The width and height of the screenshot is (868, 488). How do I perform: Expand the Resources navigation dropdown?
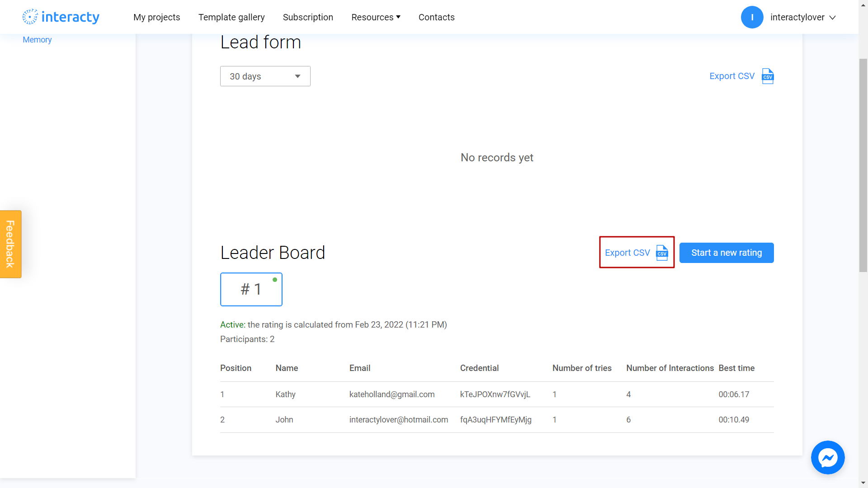[376, 17]
